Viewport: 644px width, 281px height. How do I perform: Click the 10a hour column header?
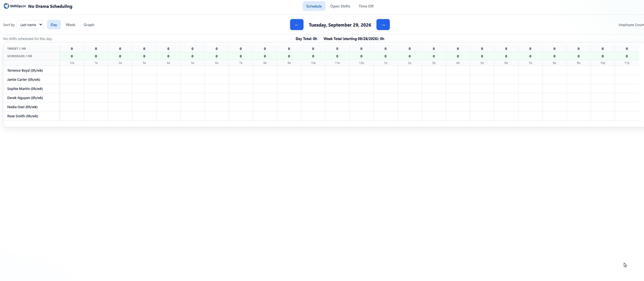(313, 63)
